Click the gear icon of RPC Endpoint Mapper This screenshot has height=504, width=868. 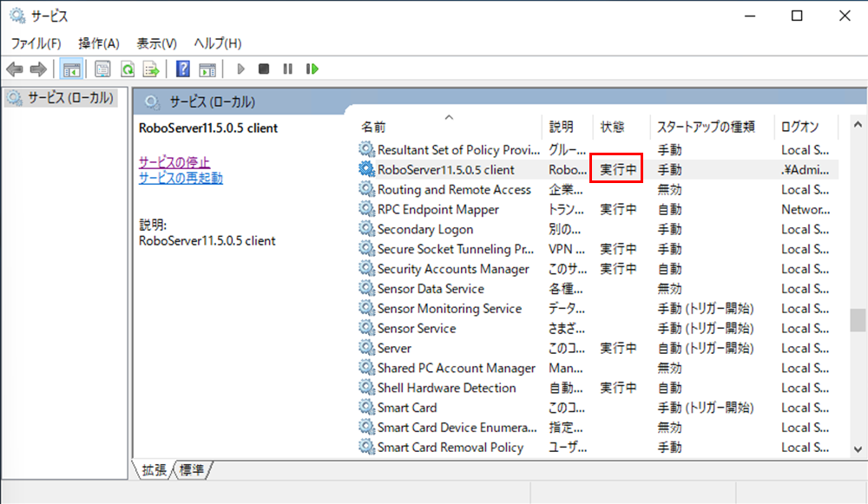(x=366, y=208)
